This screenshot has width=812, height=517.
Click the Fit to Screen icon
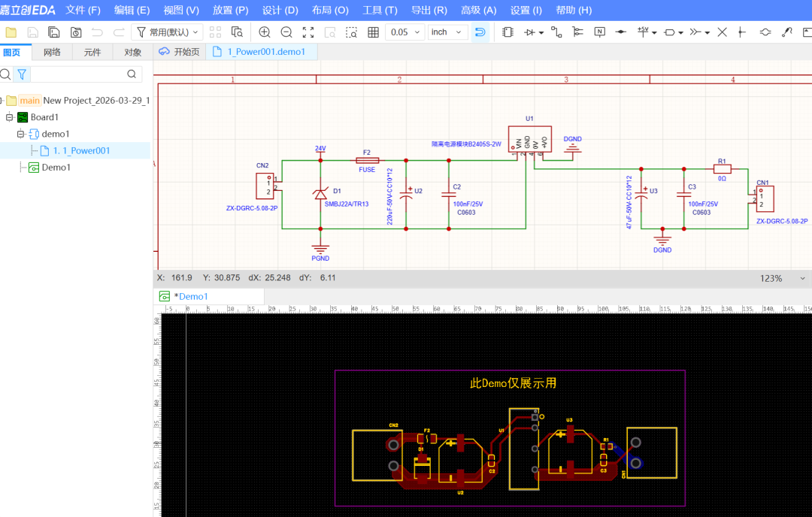point(308,32)
